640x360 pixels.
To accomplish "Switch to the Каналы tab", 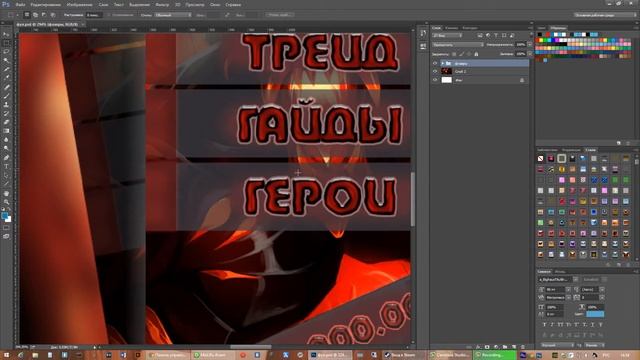I will click(451, 28).
